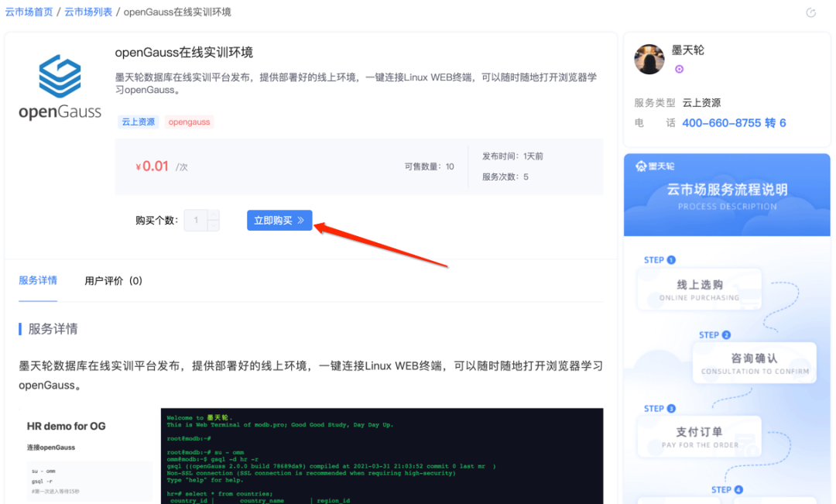
Task: Click the 墨天轮 logo in the blue banner
Action: point(655,166)
